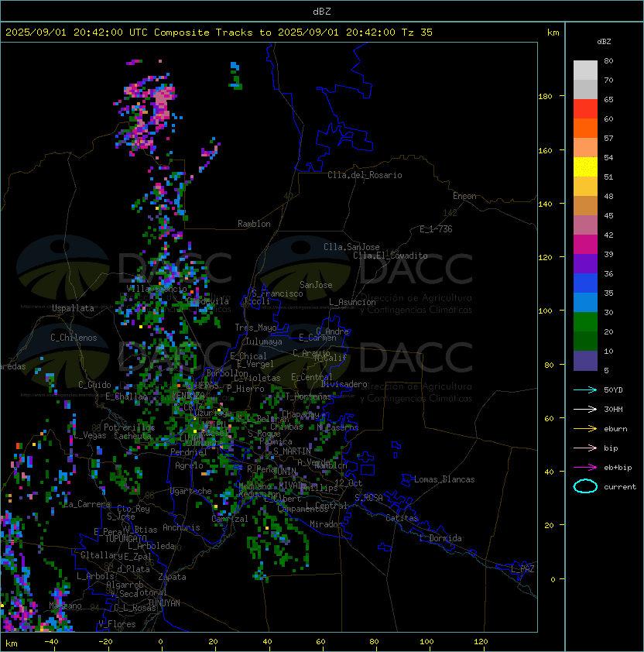Screen dimensions: 644x652
Task: Click the blue 36 dBZ color swatch
Action: (585, 283)
